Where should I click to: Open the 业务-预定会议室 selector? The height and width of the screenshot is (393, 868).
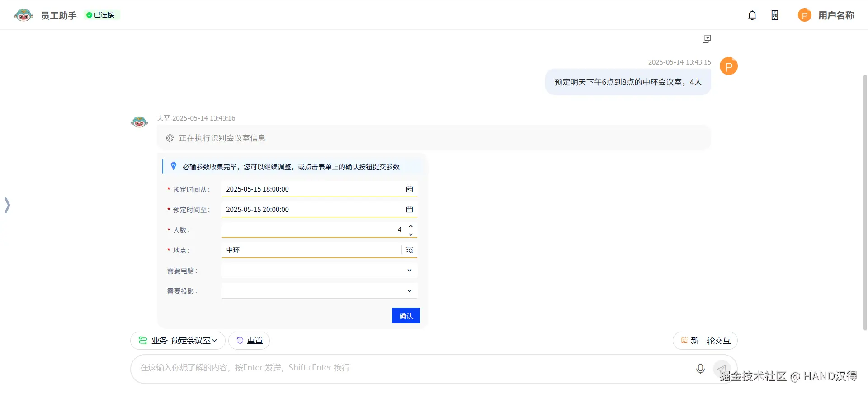click(x=178, y=341)
